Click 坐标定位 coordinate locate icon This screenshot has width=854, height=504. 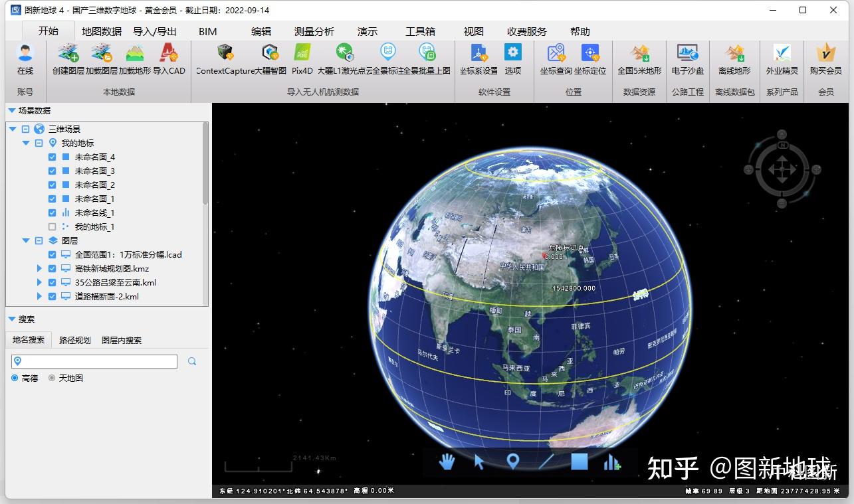(590, 52)
